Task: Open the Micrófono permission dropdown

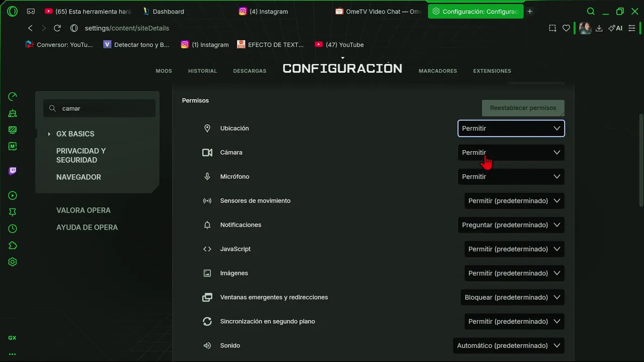Action: [x=511, y=176]
